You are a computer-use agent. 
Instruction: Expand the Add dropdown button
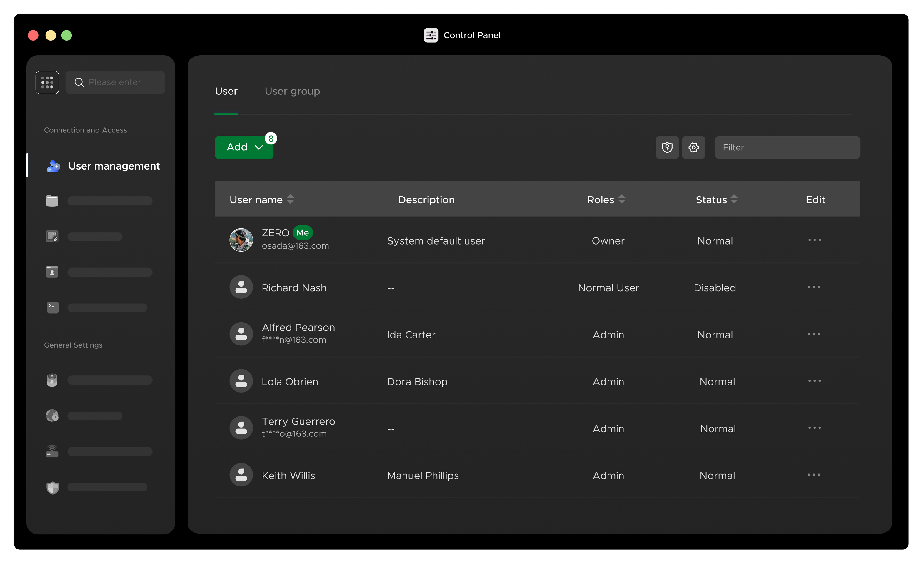pos(244,147)
